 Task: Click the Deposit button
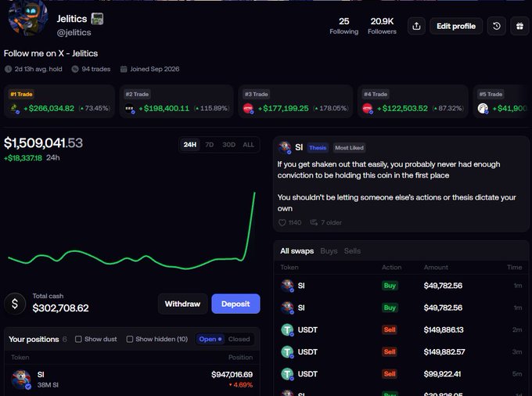[x=235, y=304]
